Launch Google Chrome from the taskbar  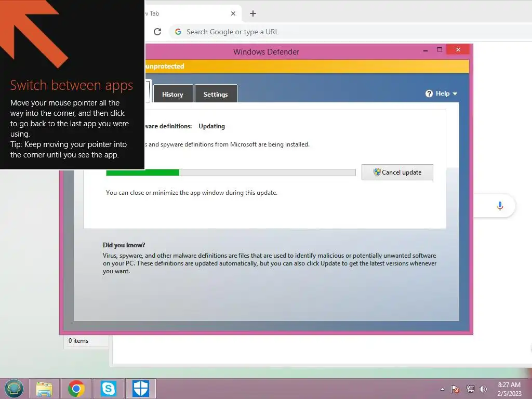[x=76, y=389]
